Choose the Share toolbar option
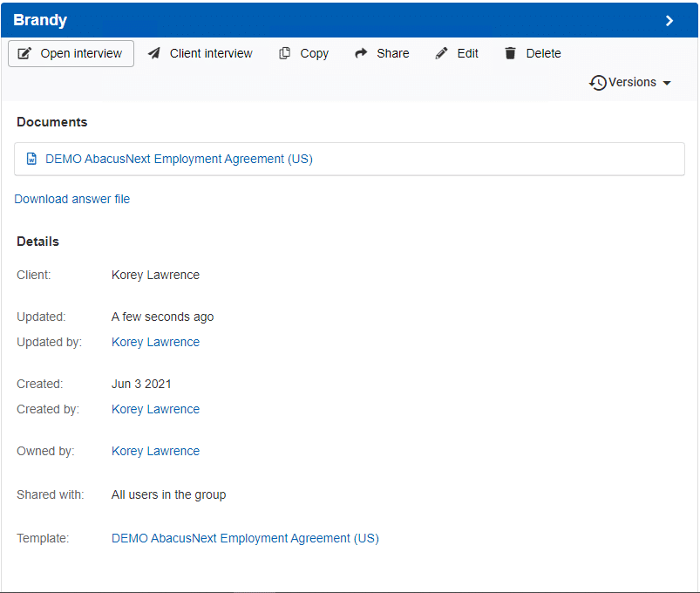This screenshot has height=593, width=700. point(382,53)
